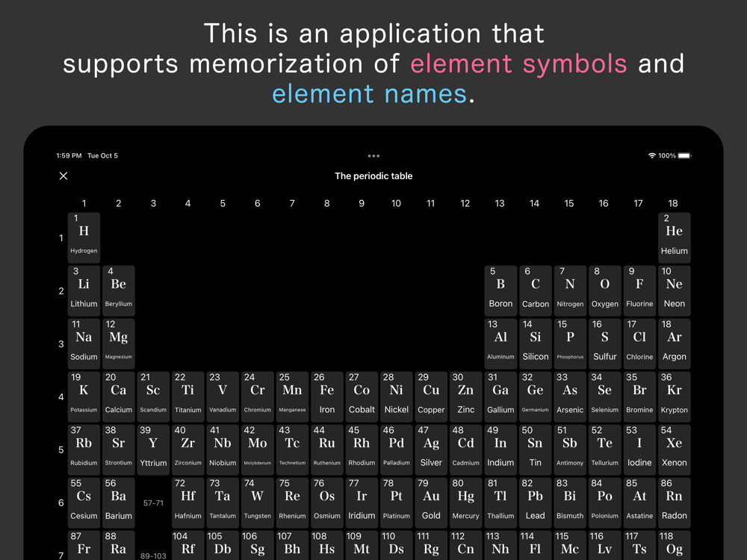Tap the three-dot multitasking indicator
The height and width of the screenshot is (560, 747).
coord(373,156)
